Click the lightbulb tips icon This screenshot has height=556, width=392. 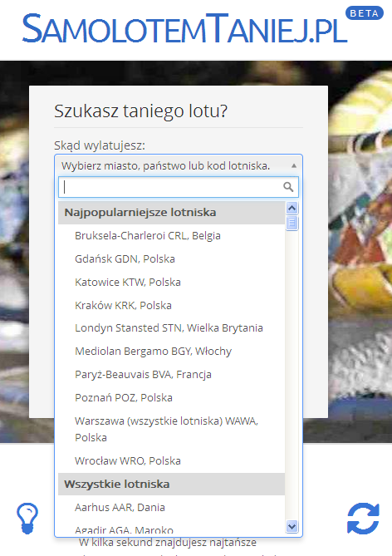[27, 518]
